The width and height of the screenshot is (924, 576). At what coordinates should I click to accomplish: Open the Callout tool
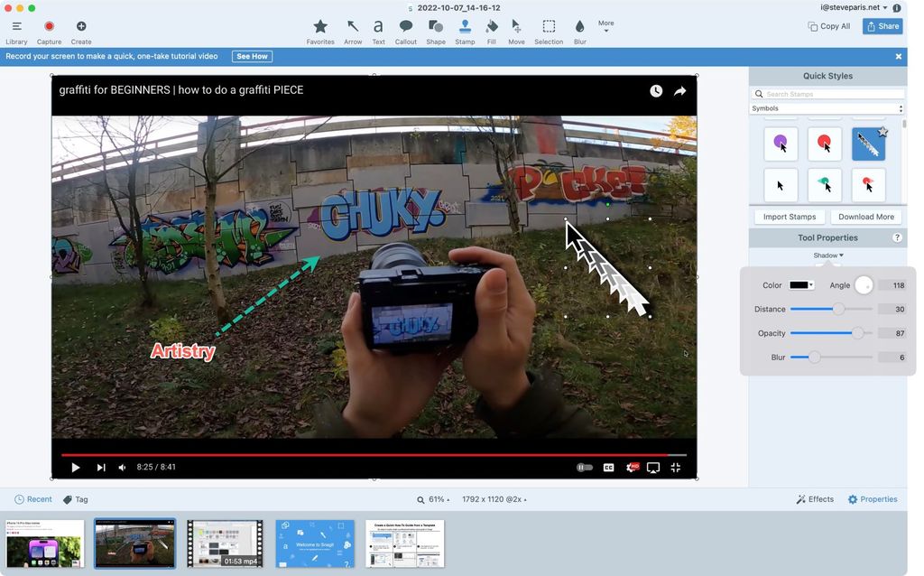click(x=405, y=30)
